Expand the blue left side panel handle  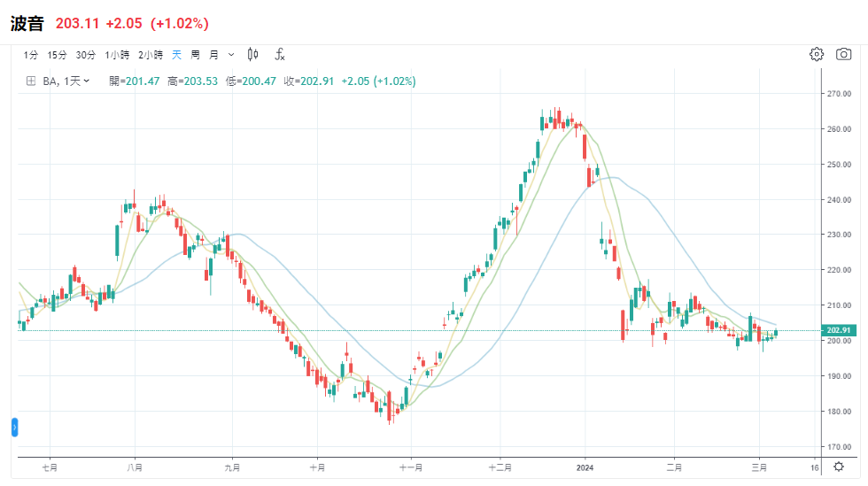[15, 428]
